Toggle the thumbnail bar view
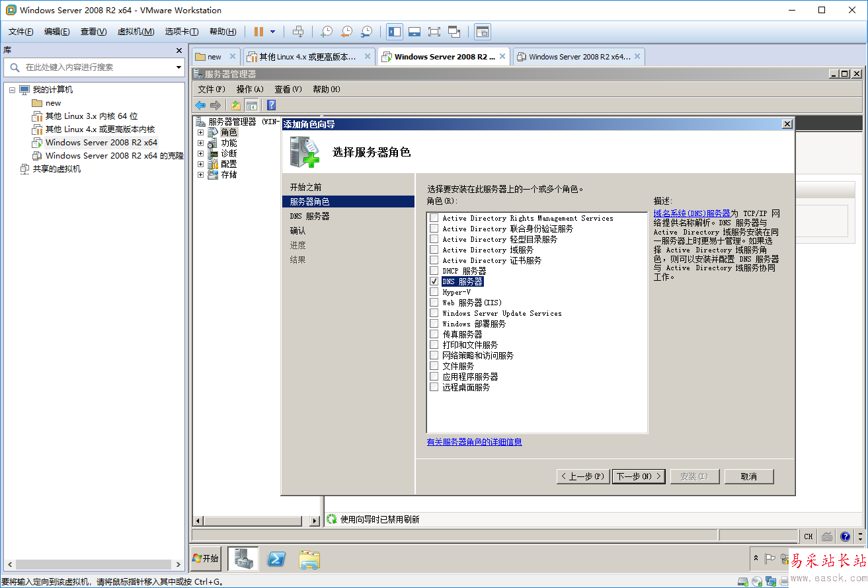 coord(414,32)
